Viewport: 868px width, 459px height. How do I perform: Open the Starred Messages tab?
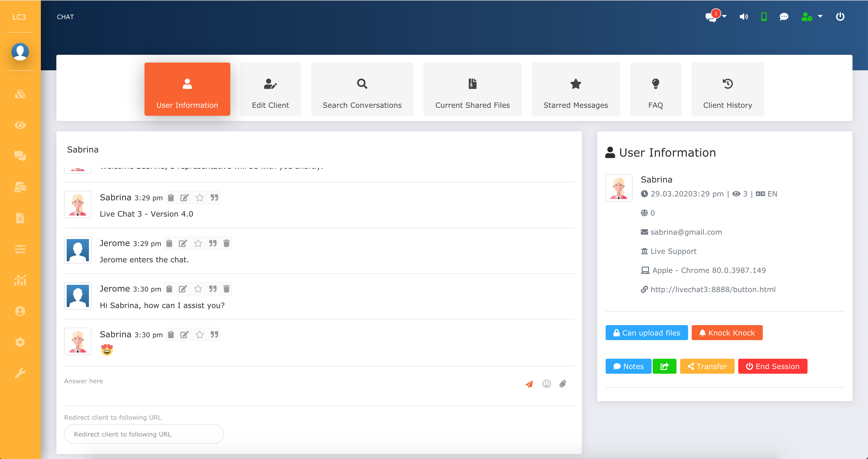tap(575, 89)
